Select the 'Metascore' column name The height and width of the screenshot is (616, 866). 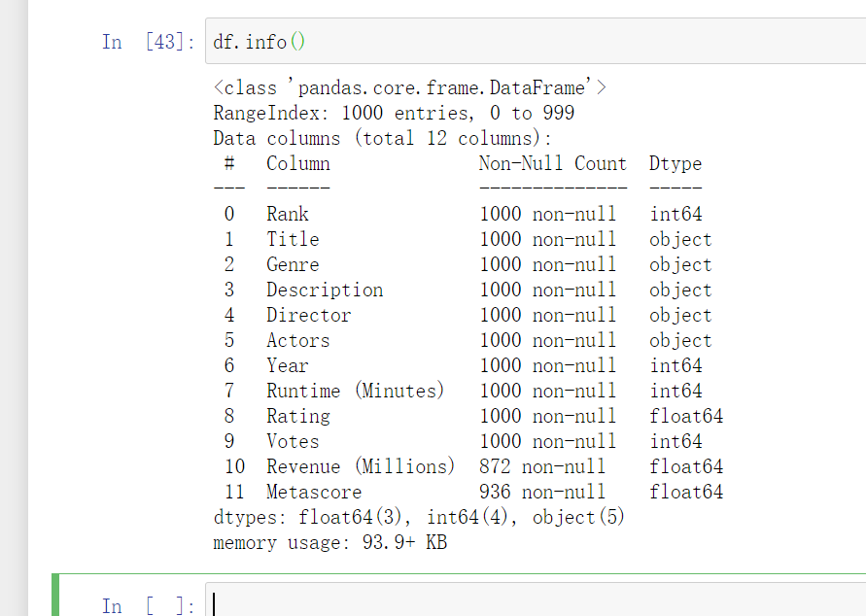(314, 493)
